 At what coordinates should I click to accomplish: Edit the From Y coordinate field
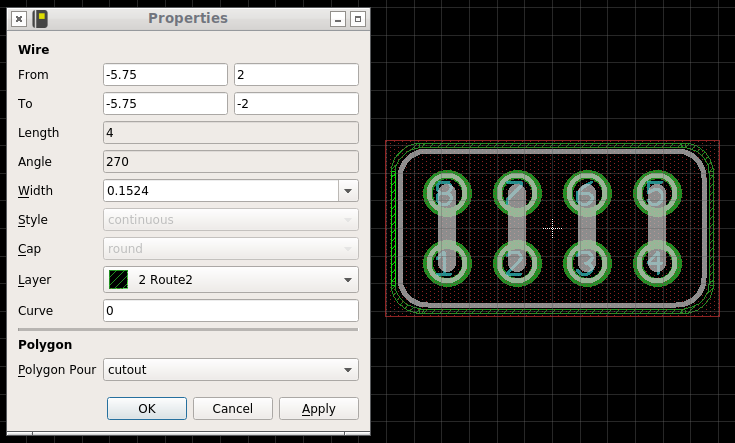[x=296, y=75]
